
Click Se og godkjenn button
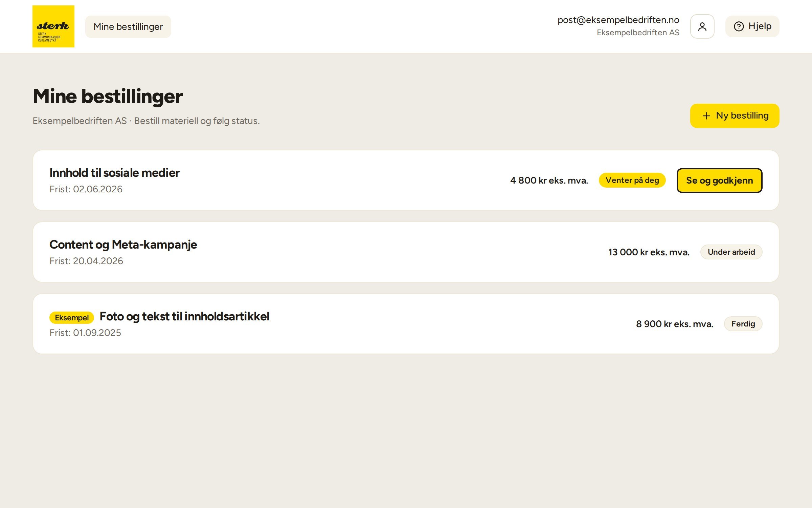tap(719, 181)
